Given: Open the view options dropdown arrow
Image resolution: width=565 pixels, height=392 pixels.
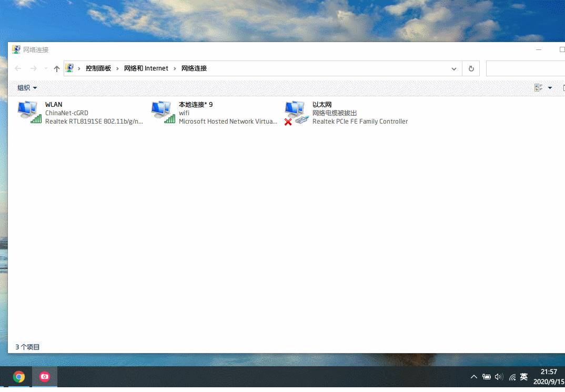Looking at the screenshot, I should coord(550,87).
